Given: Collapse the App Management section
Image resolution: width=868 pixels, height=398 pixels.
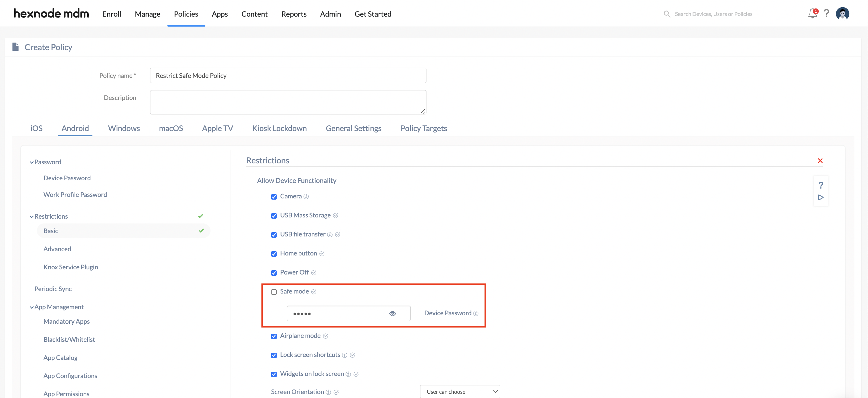Looking at the screenshot, I should [32, 307].
